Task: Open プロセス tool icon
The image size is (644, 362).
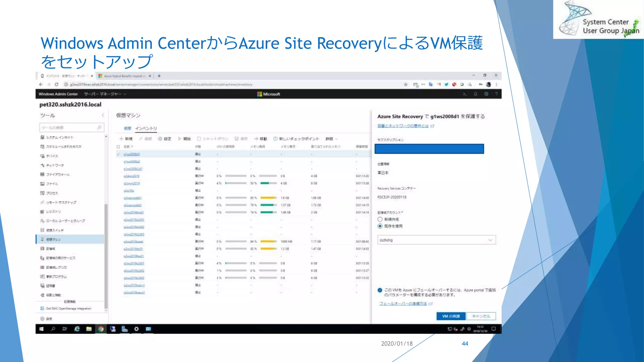Action: (42, 193)
